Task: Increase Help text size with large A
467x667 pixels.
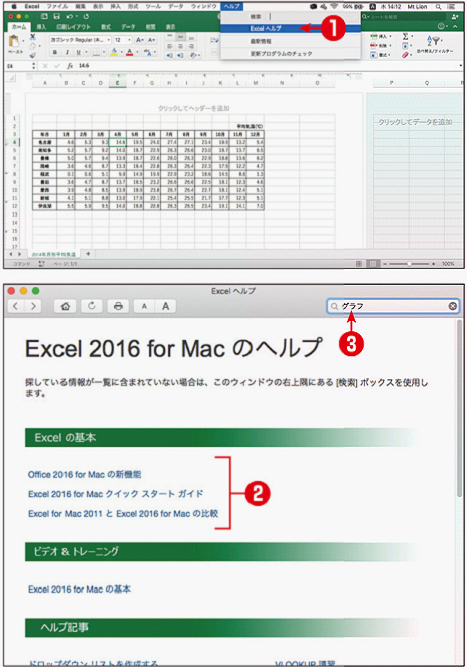Action: (x=165, y=306)
